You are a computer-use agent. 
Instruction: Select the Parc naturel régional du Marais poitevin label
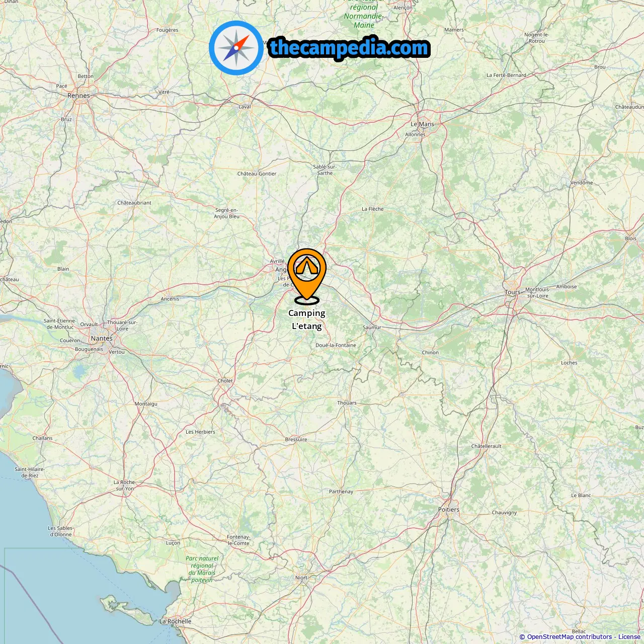point(202,569)
